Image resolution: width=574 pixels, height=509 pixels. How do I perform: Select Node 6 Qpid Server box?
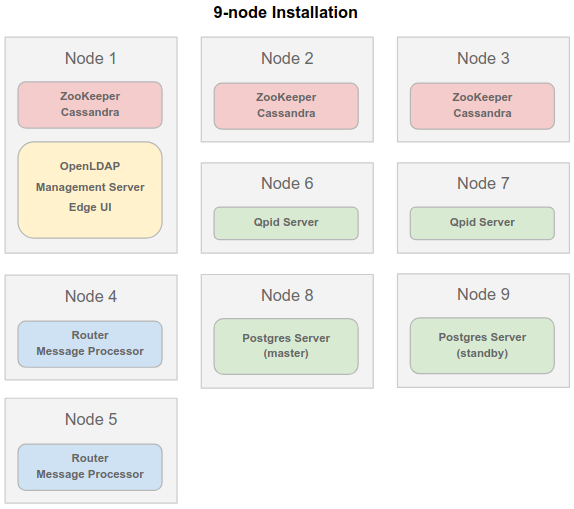(286, 223)
